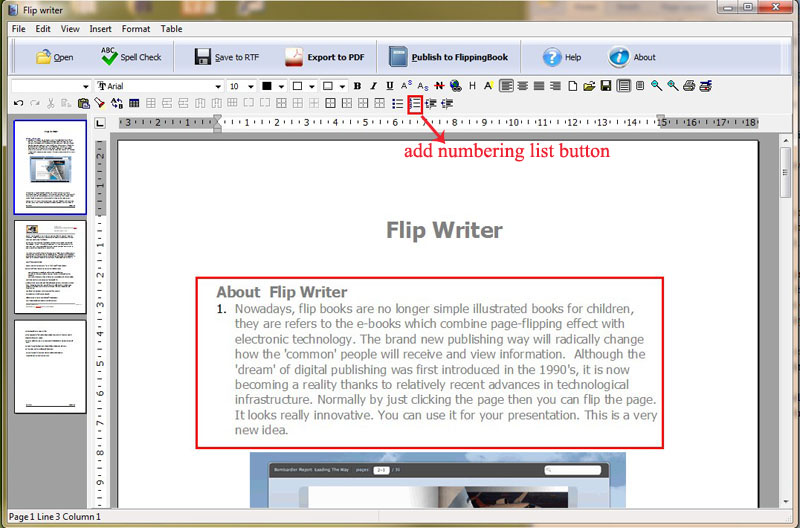
Task: Toggle superscript text
Action: [406, 86]
